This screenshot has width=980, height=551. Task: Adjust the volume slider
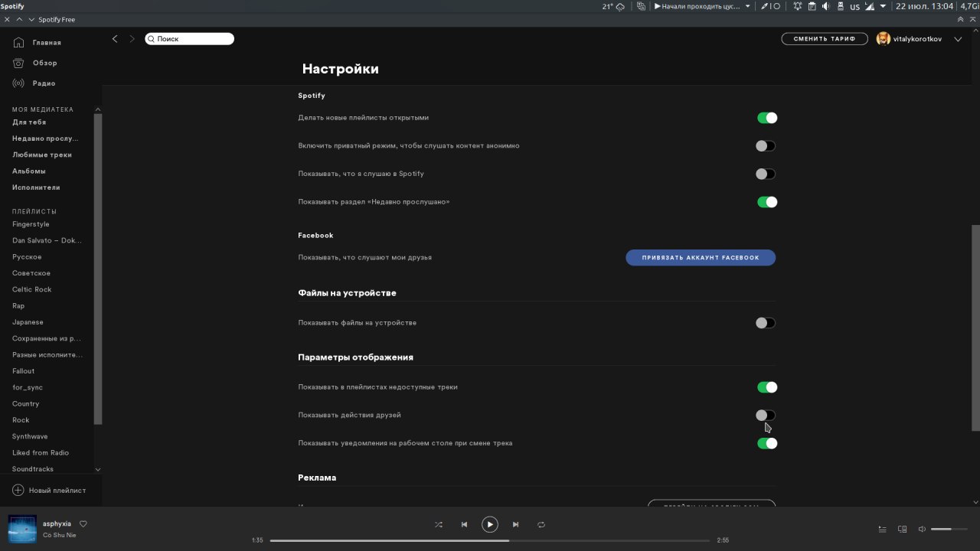950,529
